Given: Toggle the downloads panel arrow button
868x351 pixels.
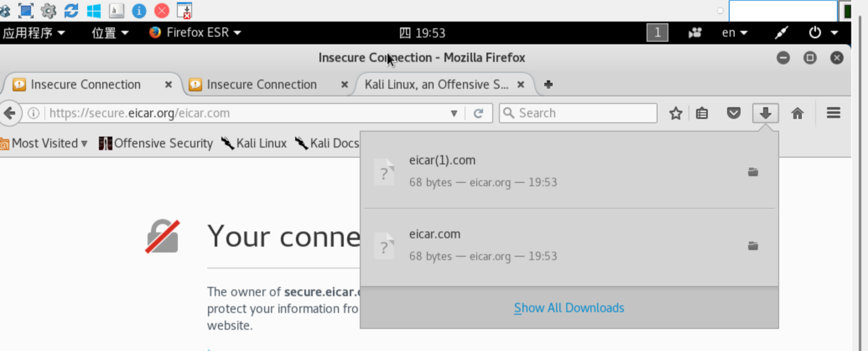Looking at the screenshot, I should 766,113.
